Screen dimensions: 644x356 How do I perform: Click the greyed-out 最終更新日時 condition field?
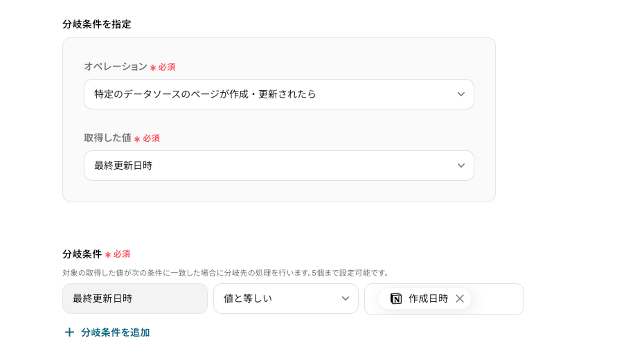(135, 299)
